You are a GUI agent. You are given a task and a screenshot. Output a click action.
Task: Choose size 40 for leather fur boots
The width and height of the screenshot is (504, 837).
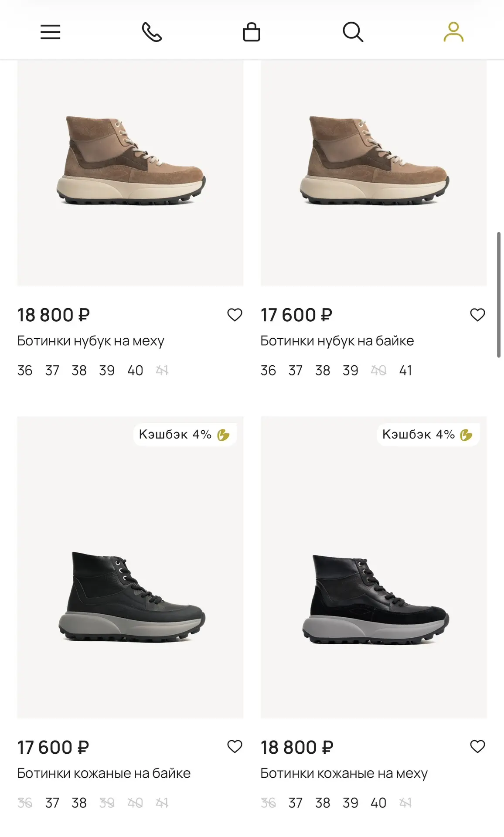(x=378, y=803)
